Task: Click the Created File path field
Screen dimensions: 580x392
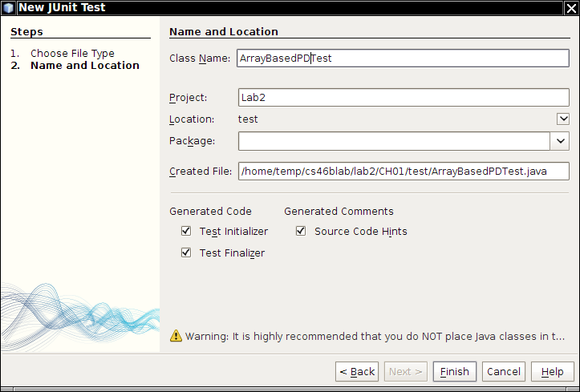Action: tap(403, 172)
